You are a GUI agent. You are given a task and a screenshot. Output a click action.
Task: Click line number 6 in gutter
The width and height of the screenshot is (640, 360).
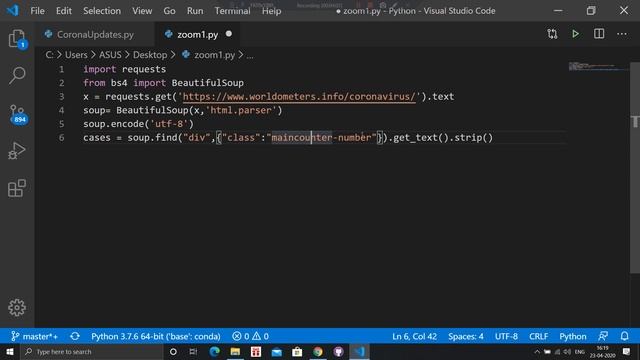(61, 138)
